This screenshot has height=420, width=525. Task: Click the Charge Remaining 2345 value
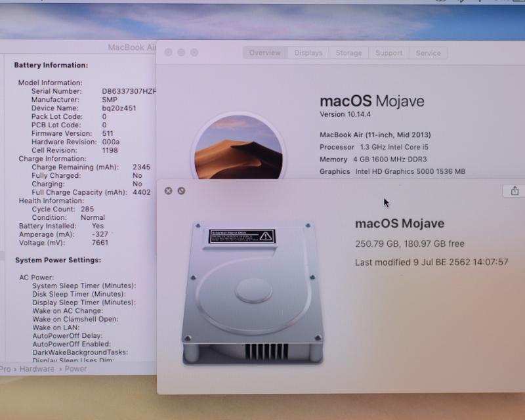coord(141,167)
